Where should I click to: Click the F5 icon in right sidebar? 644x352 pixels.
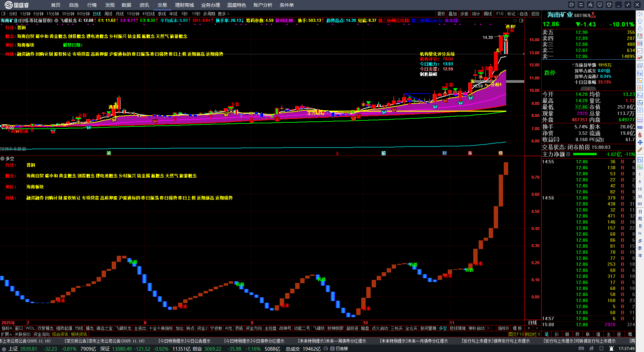pyautogui.click(x=640, y=160)
